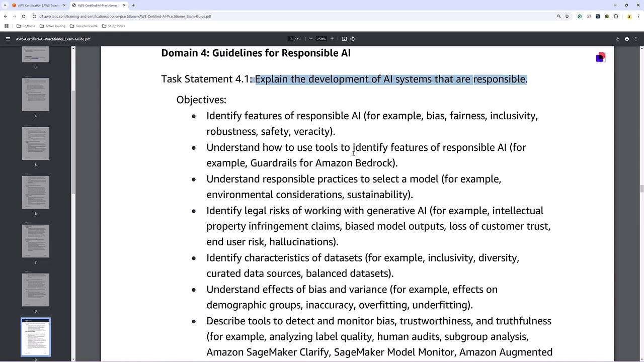Click the 'curated data sources, balanced datasets' line

coord(300,274)
